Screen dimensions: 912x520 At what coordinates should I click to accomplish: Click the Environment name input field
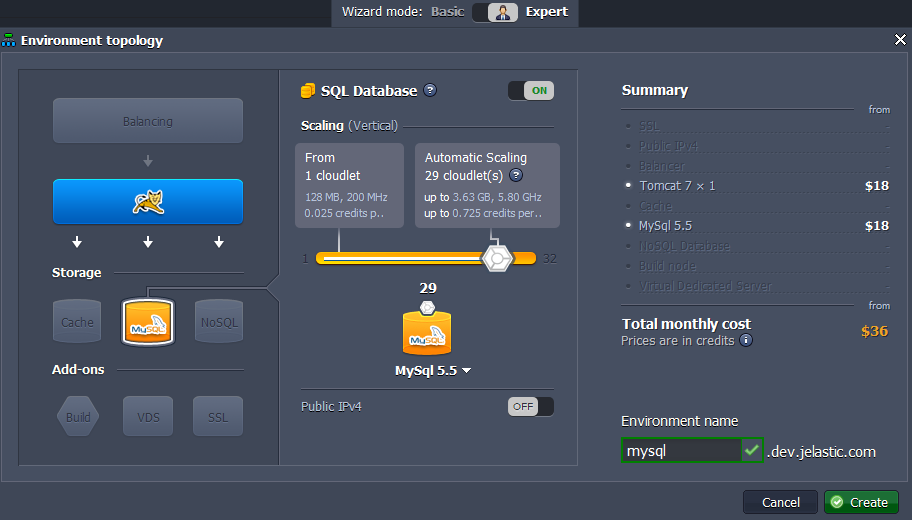click(x=681, y=451)
